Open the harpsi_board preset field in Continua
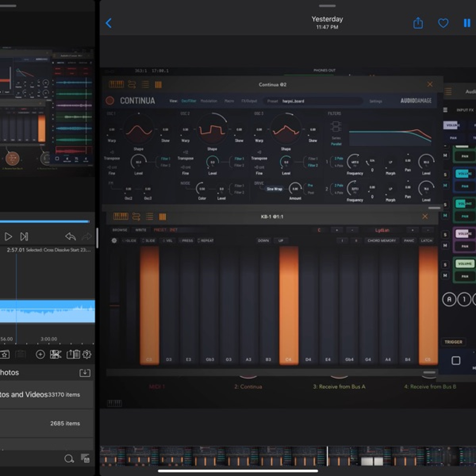 (313, 101)
